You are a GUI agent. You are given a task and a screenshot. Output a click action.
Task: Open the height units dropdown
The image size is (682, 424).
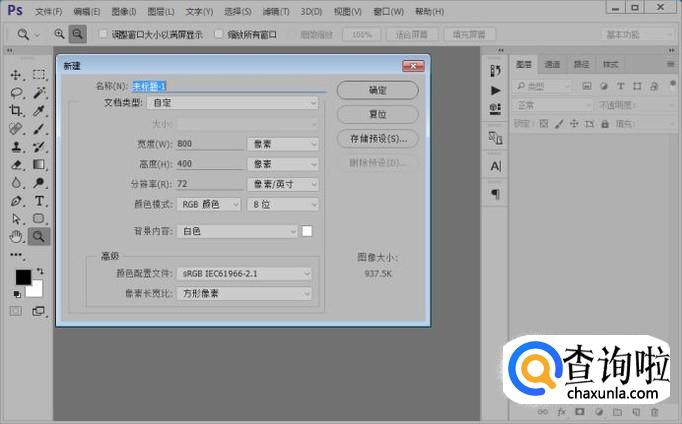pyautogui.click(x=283, y=164)
